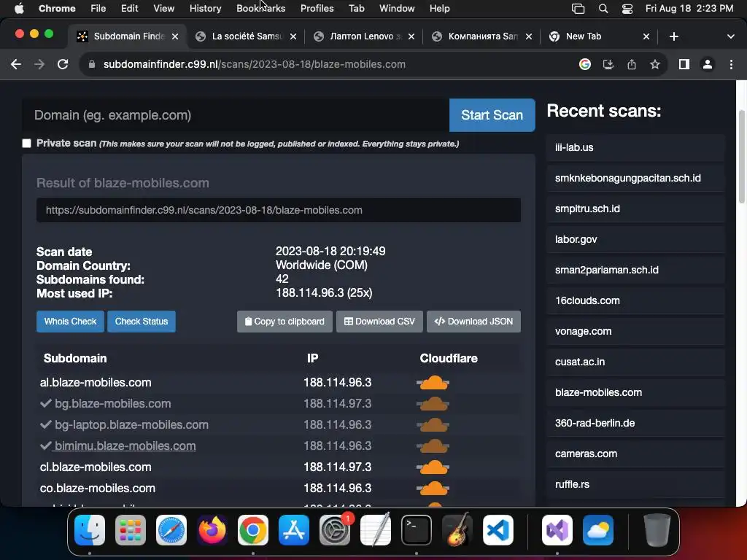Screen dimensions: 747x560
Task: Click the Chrome back arrow
Action: tap(16, 64)
